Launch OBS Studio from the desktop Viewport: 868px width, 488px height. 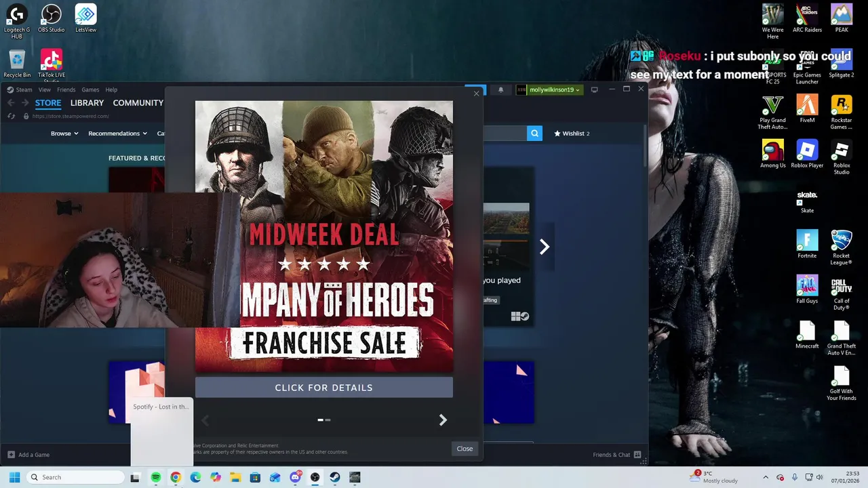coord(52,19)
